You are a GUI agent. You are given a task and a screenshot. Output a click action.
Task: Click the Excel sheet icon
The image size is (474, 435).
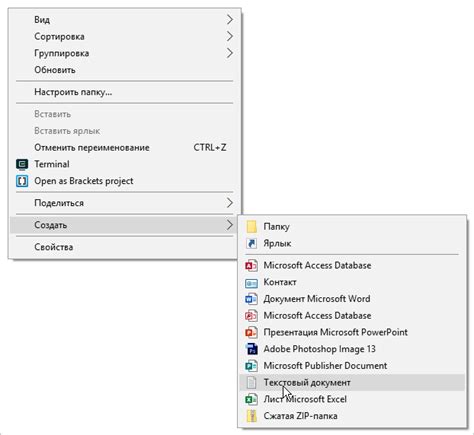[251, 399]
